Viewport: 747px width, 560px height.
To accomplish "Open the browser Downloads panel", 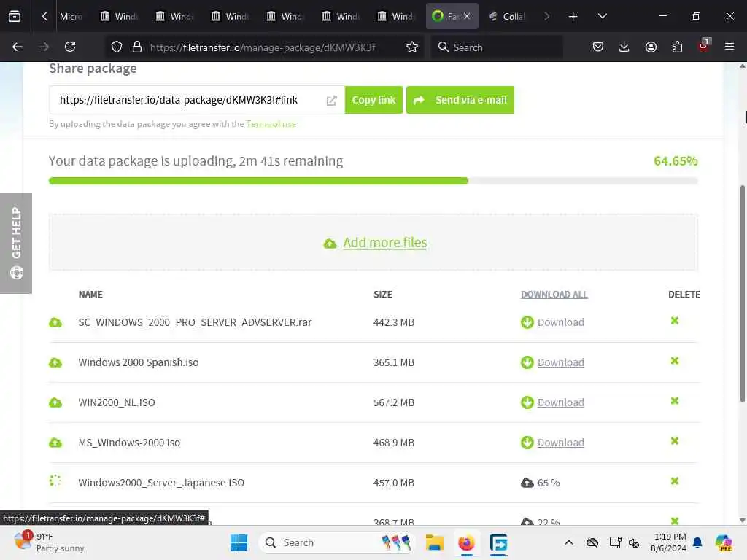I will (x=624, y=47).
